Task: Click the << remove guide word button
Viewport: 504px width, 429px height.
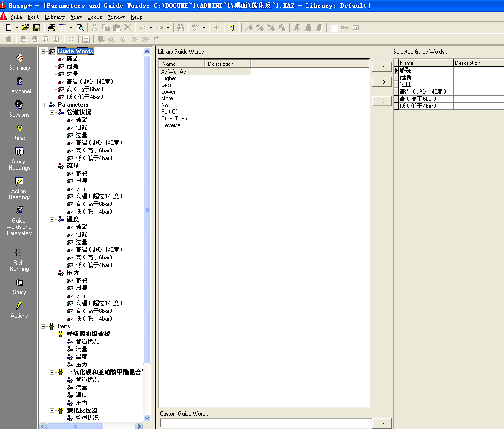Action: pyautogui.click(x=382, y=101)
